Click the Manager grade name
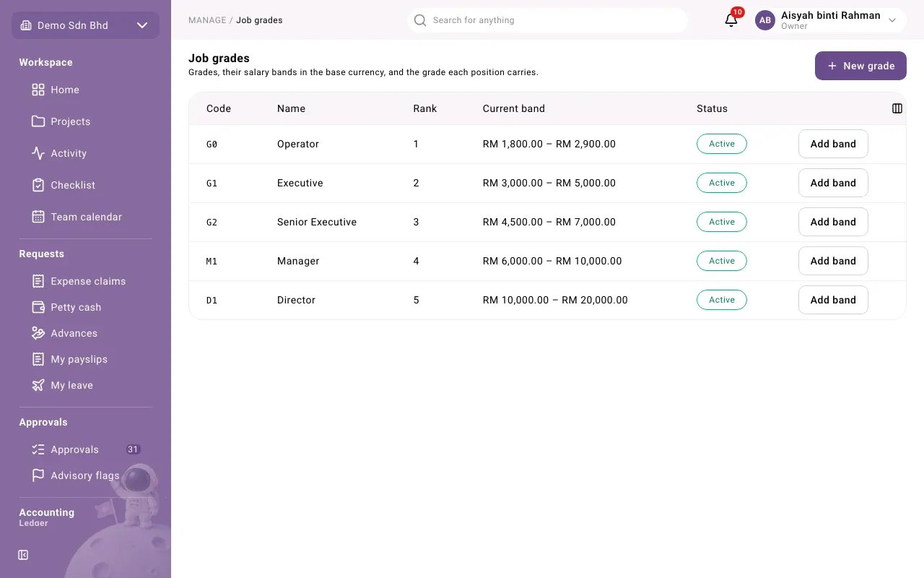924x578 pixels. [x=298, y=261]
